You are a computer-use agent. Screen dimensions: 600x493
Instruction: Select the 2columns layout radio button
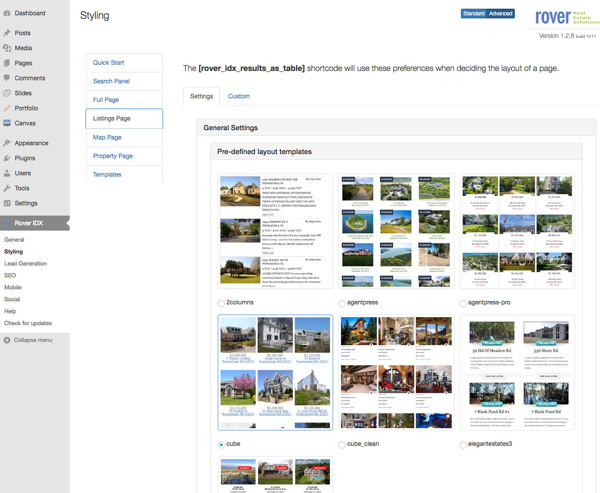coord(222,303)
